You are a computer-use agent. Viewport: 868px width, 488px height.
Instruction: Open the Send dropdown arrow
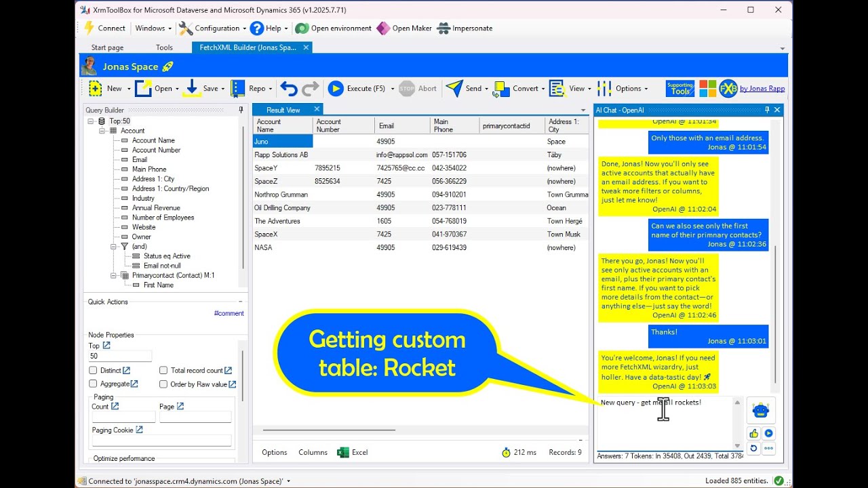[x=487, y=89]
